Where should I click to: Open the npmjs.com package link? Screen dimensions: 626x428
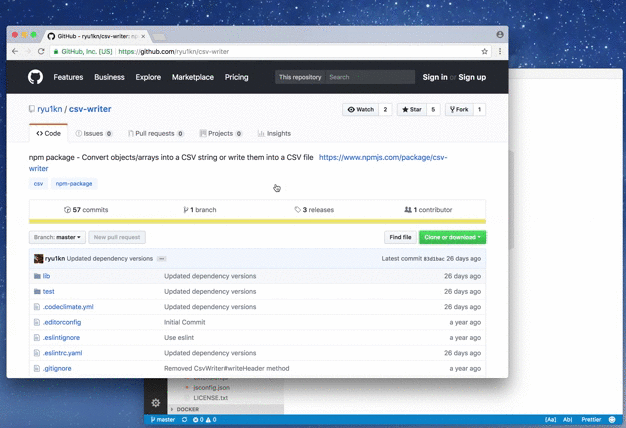383,157
